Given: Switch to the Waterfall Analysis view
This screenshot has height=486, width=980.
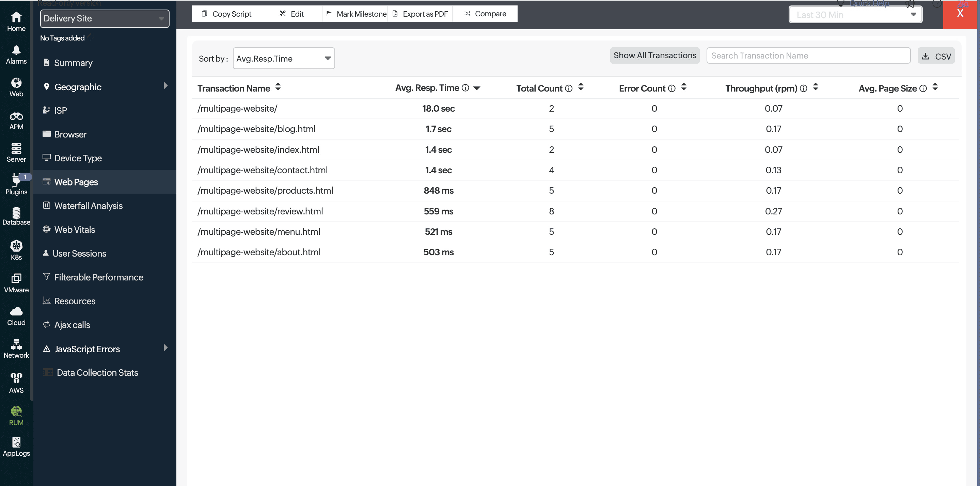Looking at the screenshot, I should coord(88,206).
